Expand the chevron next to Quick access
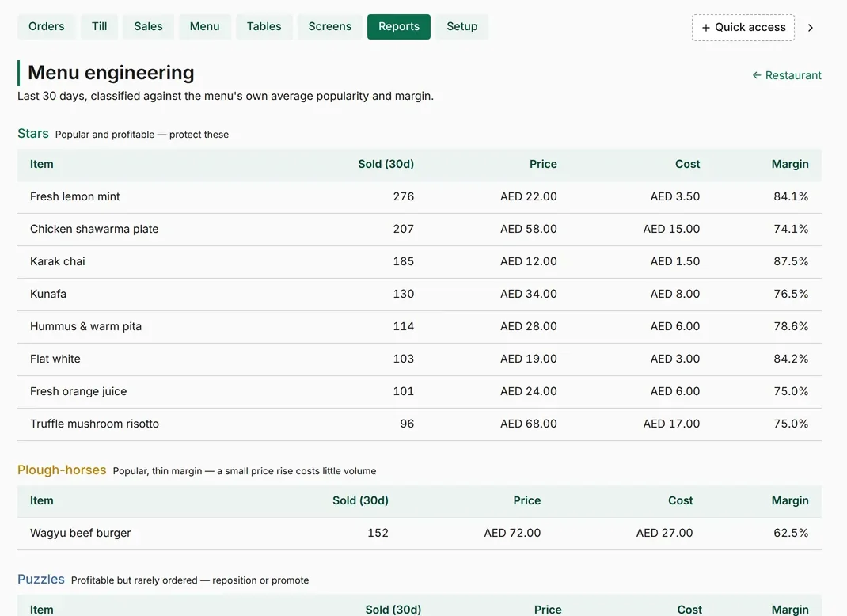This screenshot has width=847, height=616. click(x=811, y=28)
